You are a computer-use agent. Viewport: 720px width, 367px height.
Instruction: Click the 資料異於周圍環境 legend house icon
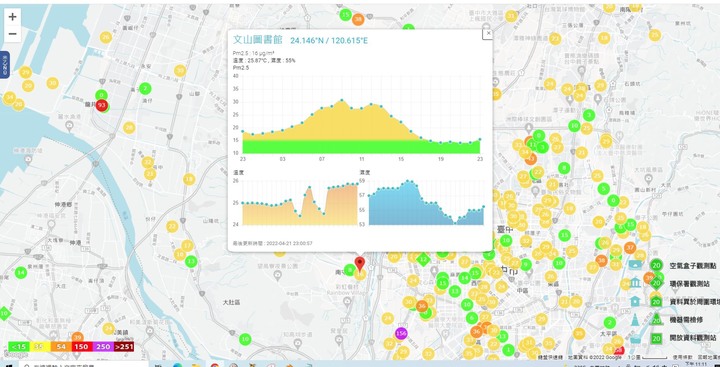coord(636,301)
